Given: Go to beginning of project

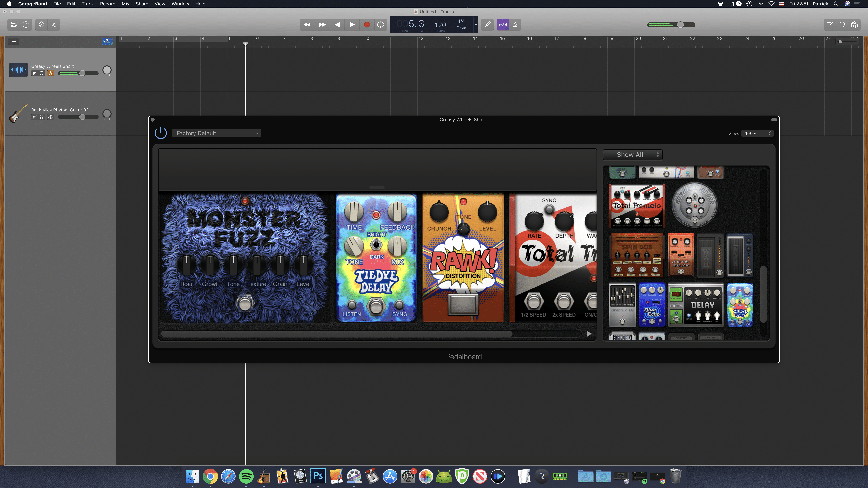Looking at the screenshot, I should point(337,25).
